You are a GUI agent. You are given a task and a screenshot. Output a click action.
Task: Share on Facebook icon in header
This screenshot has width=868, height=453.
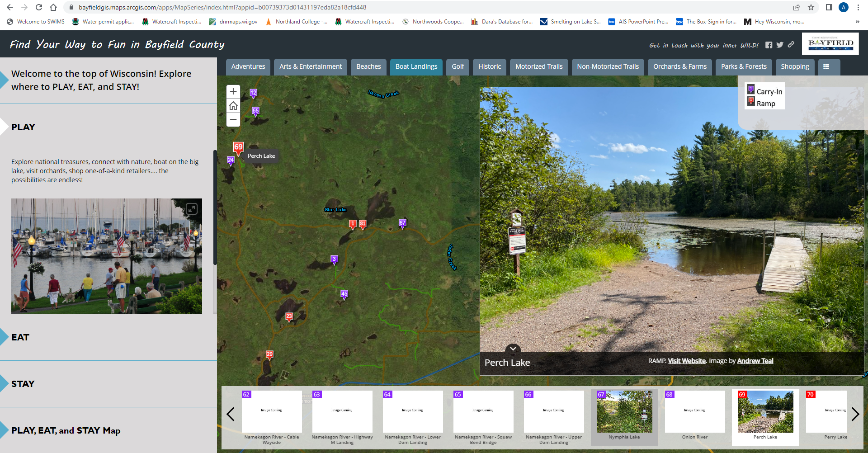pos(769,45)
